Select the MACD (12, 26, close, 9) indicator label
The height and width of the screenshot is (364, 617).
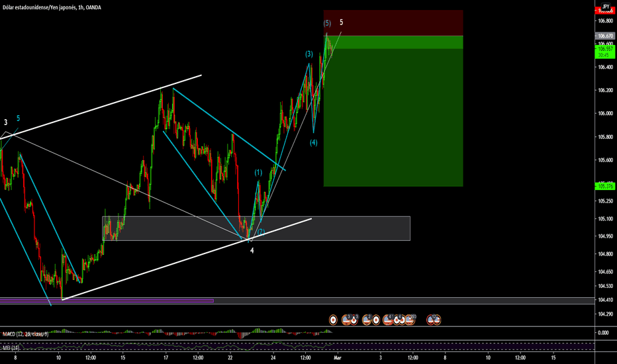coord(25,332)
